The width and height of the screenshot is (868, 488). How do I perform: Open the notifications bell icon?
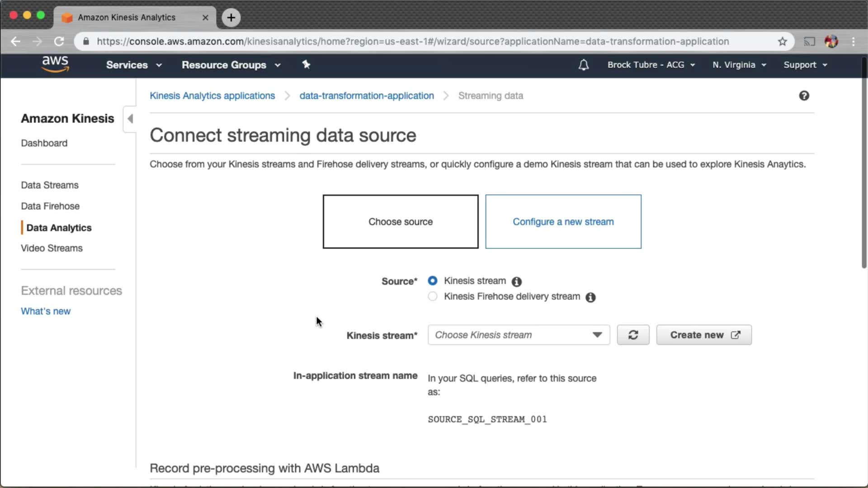584,65
